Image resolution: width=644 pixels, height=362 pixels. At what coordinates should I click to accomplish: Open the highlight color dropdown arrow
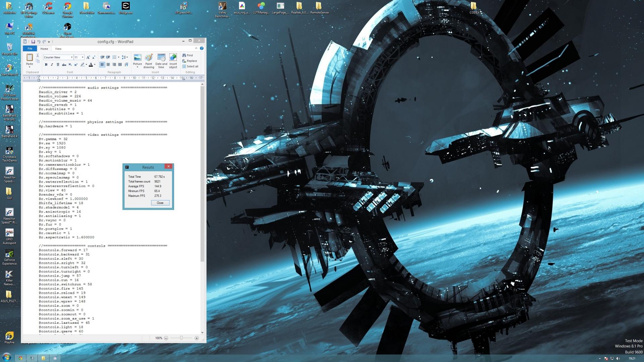86,65
